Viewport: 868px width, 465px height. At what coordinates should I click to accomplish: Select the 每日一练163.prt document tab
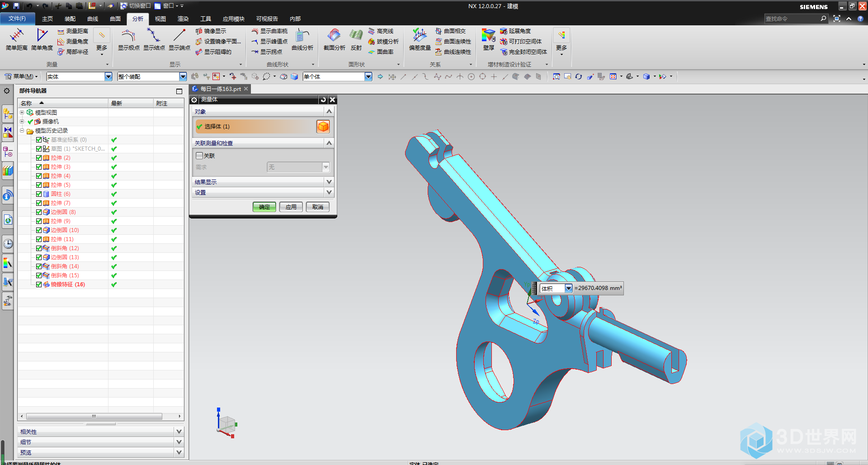[x=220, y=89]
